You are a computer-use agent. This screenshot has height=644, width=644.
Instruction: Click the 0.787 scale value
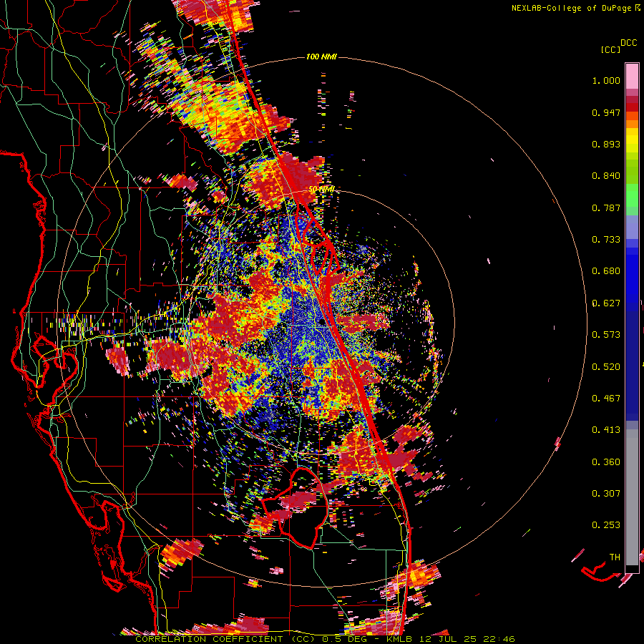pyautogui.click(x=606, y=208)
